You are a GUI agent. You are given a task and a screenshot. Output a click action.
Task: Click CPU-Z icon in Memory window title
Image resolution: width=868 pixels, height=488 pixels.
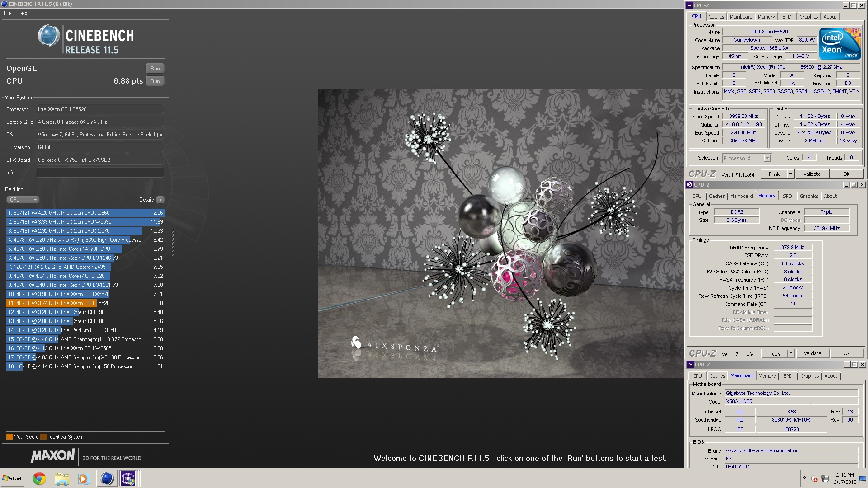(690, 185)
